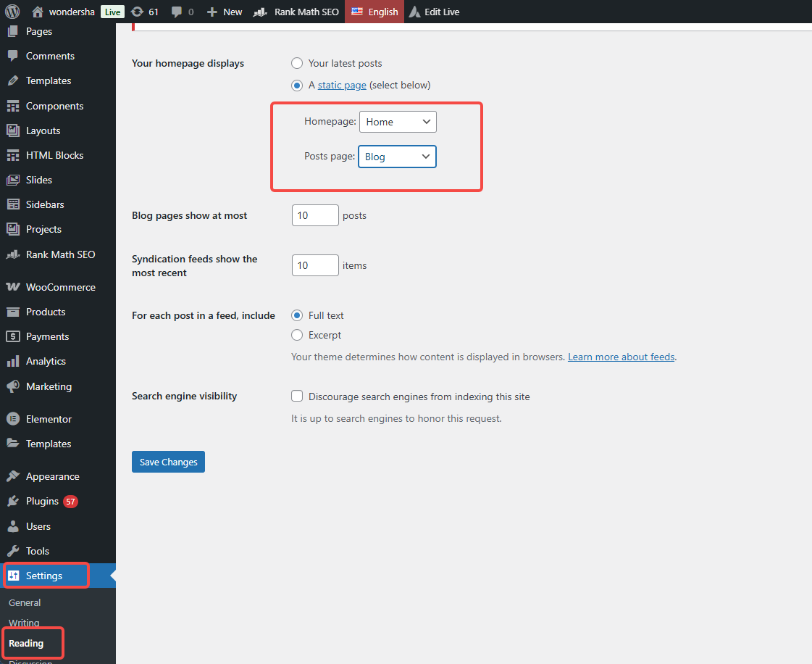
Task: Select the Full text radio button
Action: [297, 315]
